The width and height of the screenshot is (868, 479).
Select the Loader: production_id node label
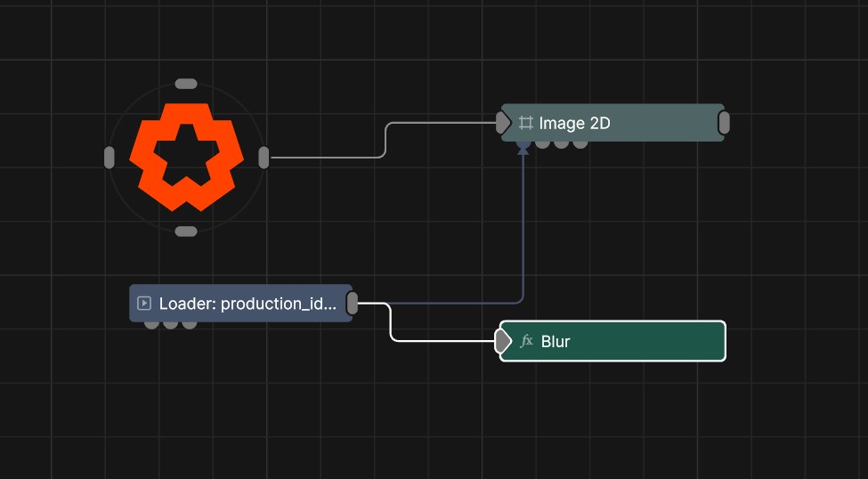tap(247, 304)
